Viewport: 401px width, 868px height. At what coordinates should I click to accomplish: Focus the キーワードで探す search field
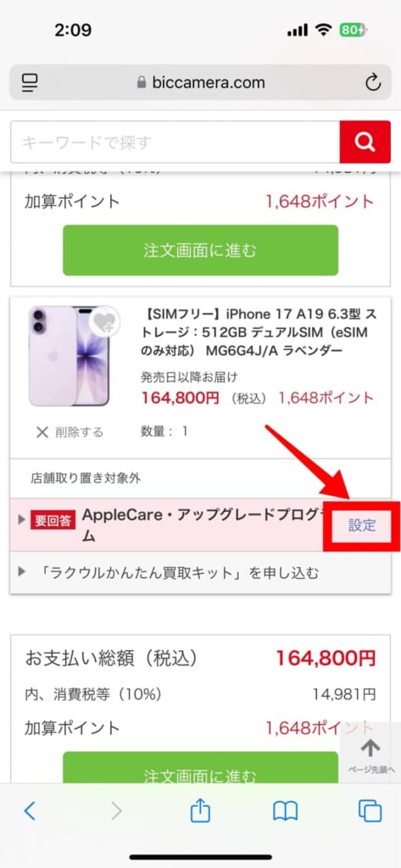click(175, 142)
